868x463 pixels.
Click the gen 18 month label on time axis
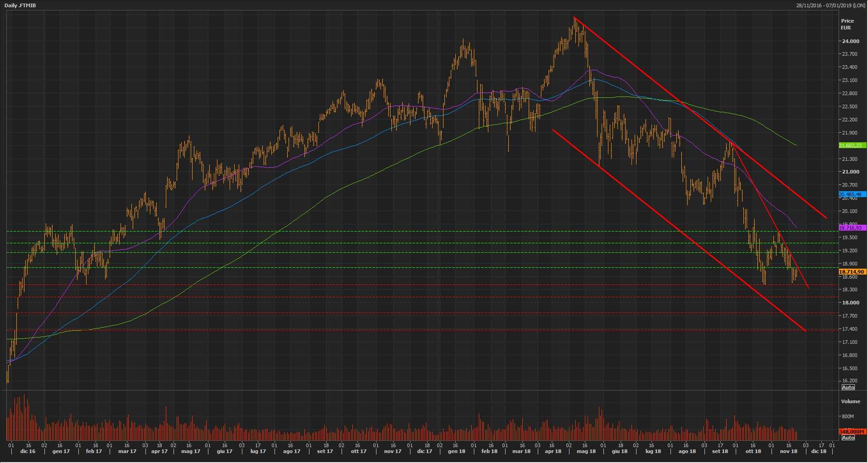[x=456, y=451]
